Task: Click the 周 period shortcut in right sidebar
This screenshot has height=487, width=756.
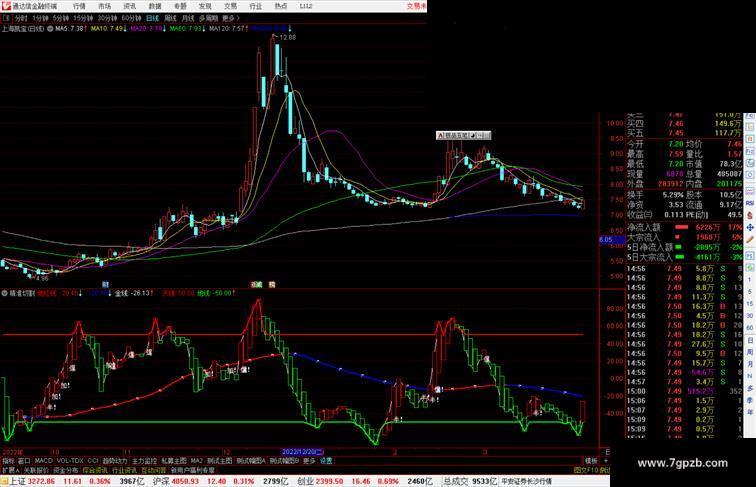Action: 750,352
